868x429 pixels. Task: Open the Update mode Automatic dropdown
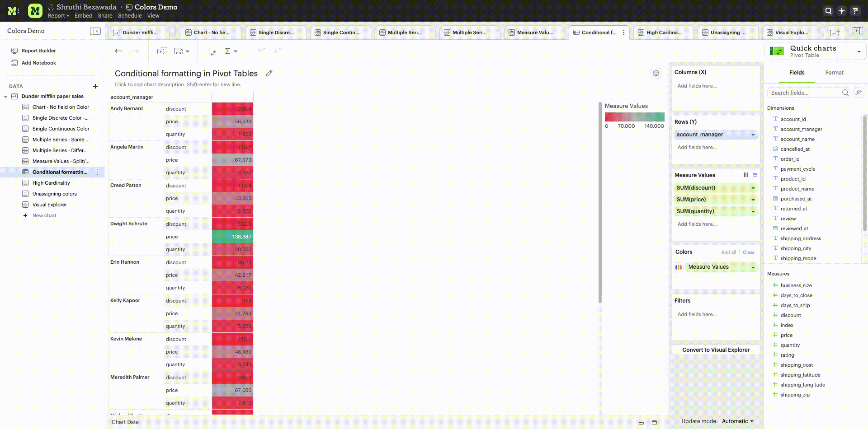(x=737, y=421)
